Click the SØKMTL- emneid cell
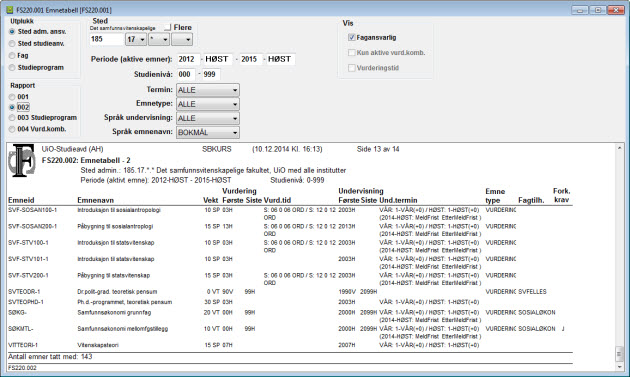Viewport: 630px width, 377px height. pos(20,329)
